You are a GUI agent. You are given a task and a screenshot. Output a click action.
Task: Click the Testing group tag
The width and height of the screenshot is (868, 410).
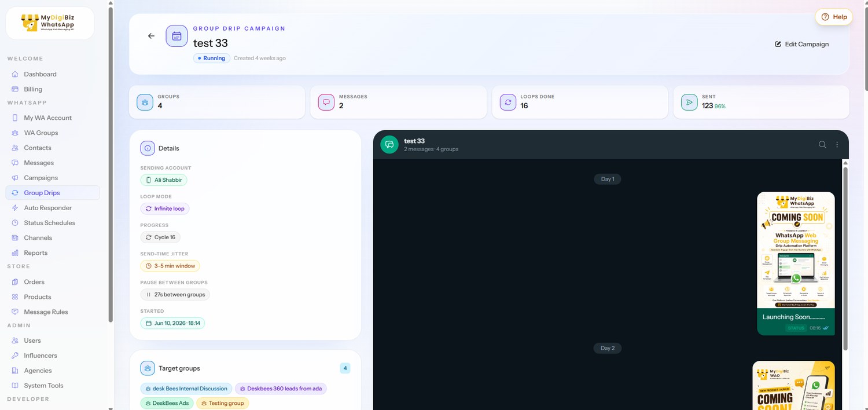[222, 403]
